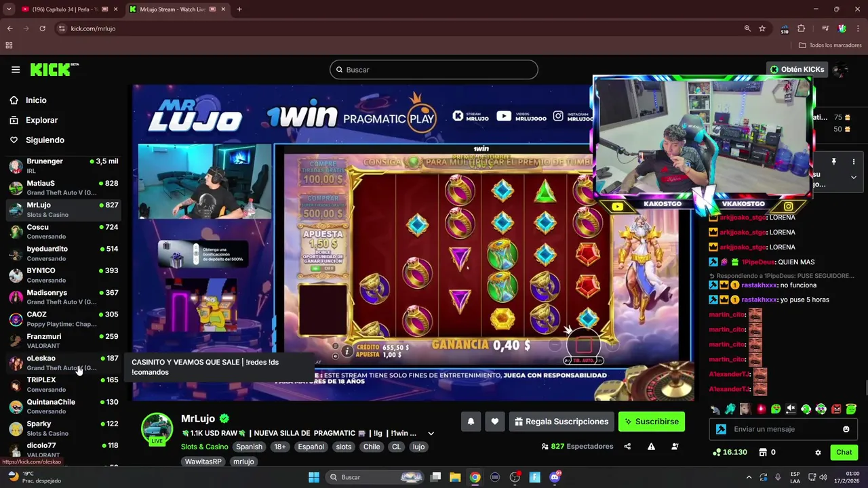Open the Chrome three-dot menu
Image resolution: width=868 pixels, height=488 pixels.
pos(859,28)
